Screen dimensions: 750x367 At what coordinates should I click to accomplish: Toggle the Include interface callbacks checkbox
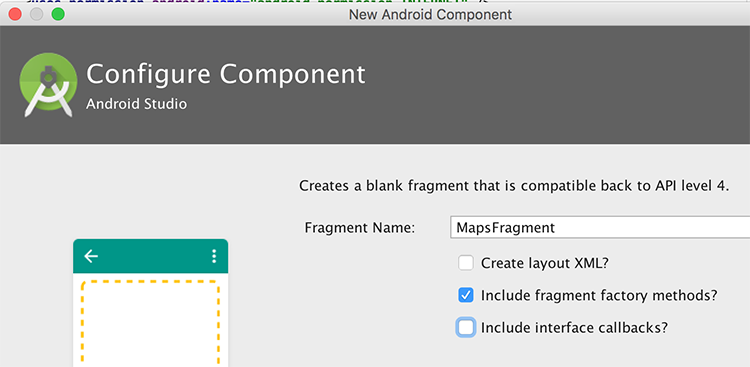pos(466,328)
